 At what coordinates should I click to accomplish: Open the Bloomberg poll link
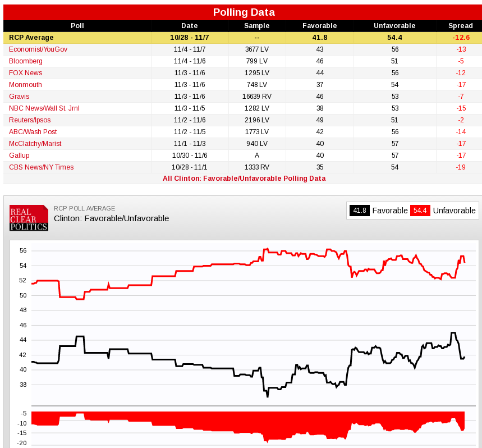click(x=25, y=61)
